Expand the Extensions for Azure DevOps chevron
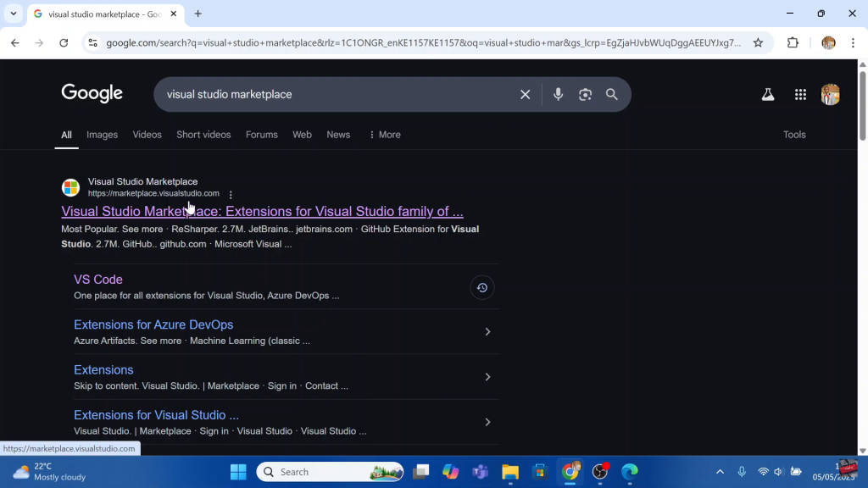 (487, 332)
